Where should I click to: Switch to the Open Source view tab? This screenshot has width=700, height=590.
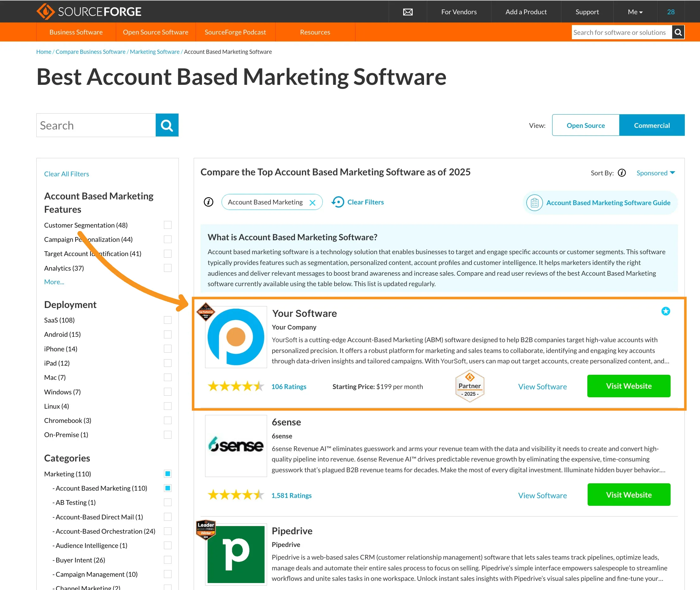point(586,125)
